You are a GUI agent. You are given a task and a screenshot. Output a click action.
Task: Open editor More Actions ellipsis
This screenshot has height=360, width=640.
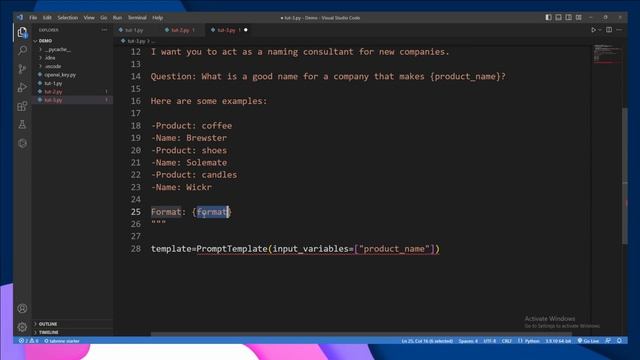619,30
